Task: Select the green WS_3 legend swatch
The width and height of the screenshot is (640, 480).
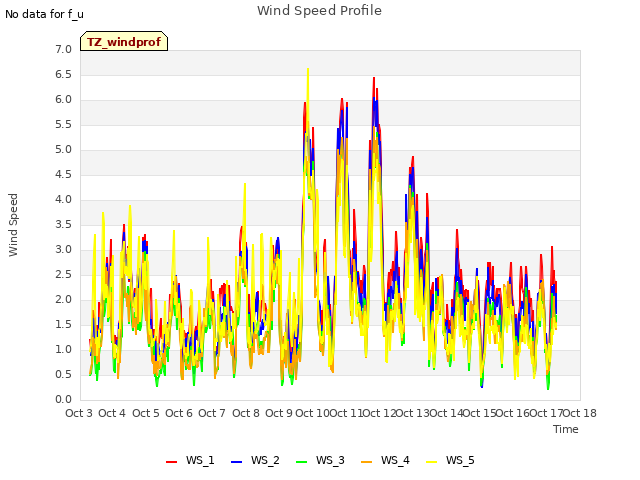Action: [302, 461]
